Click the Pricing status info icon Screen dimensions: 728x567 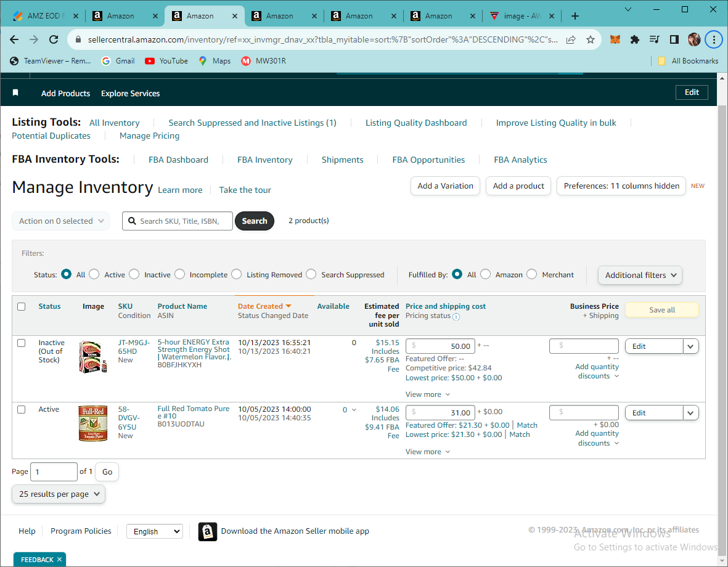456,317
